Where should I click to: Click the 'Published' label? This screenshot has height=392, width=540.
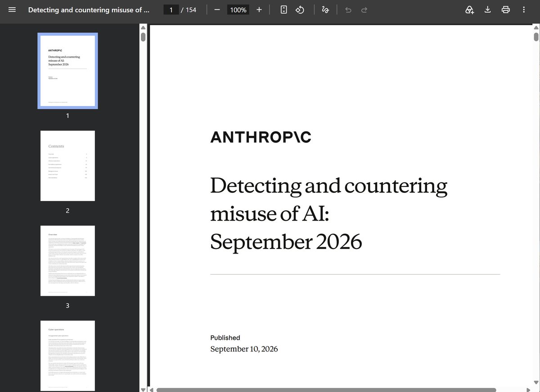[x=225, y=338]
